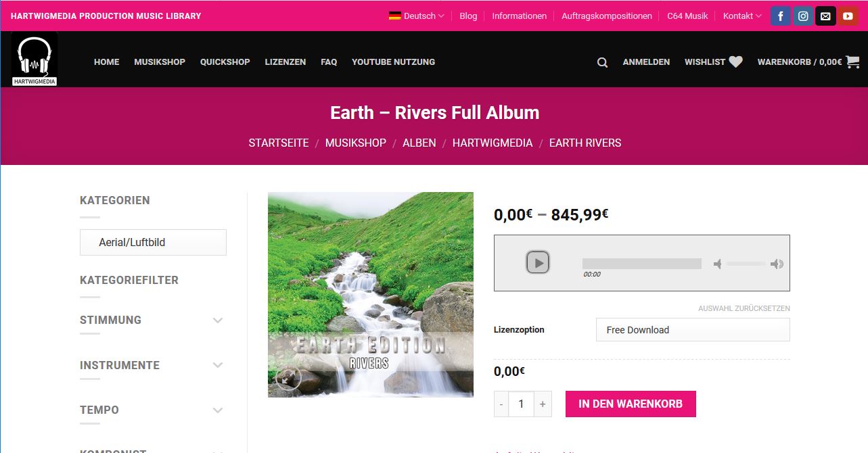The image size is (868, 453).
Task: Expand album cover with zoom icon
Action: click(x=288, y=378)
